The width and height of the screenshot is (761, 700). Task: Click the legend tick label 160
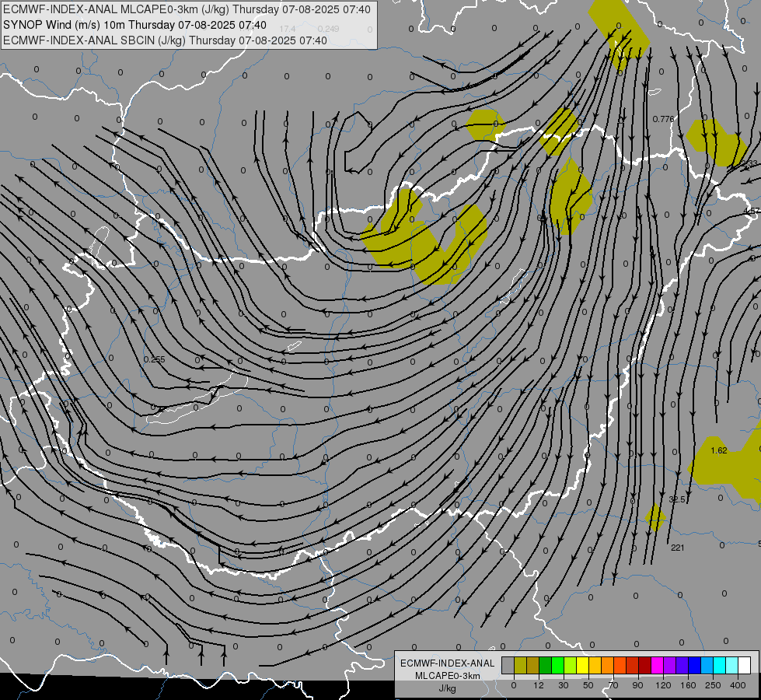click(x=688, y=685)
